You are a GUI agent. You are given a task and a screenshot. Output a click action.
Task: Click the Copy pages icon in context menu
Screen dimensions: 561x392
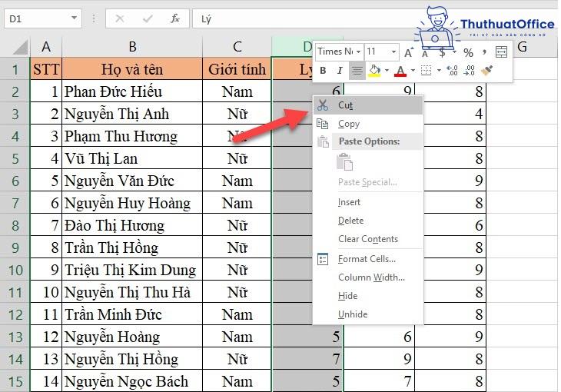[x=322, y=124]
